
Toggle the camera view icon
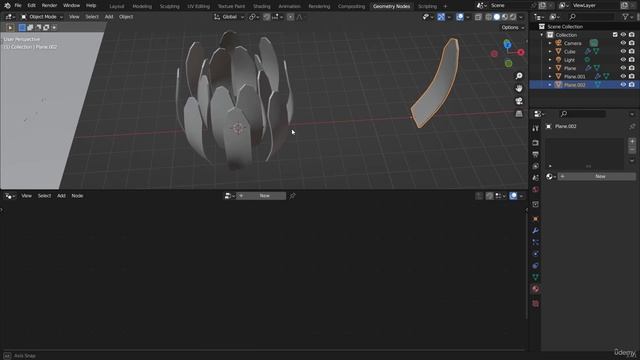click(519, 101)
